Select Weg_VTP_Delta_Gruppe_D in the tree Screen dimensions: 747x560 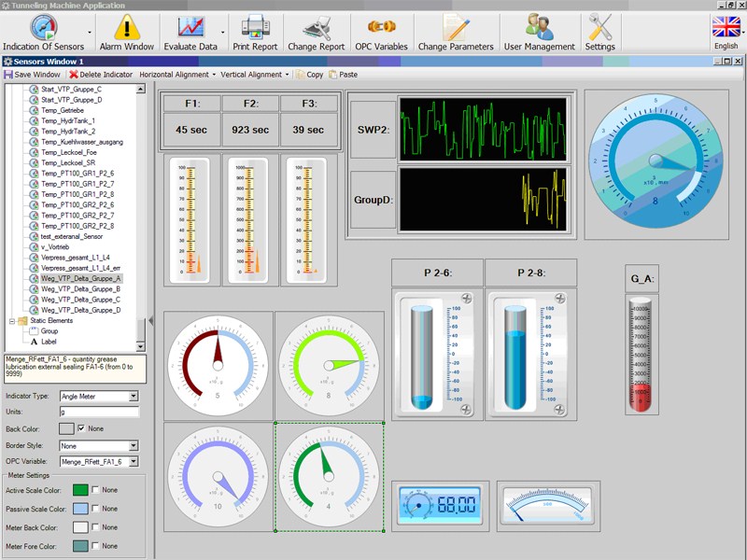click(x=80, y=310)
